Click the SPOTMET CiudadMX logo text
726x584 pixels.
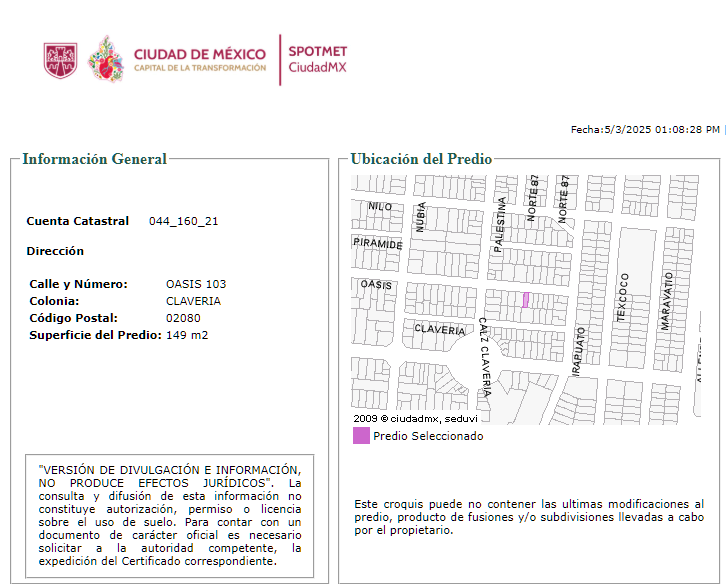point(318,59)
